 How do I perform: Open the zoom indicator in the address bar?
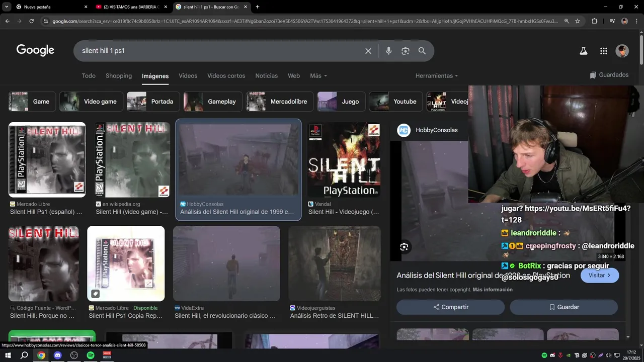[567, 21]
